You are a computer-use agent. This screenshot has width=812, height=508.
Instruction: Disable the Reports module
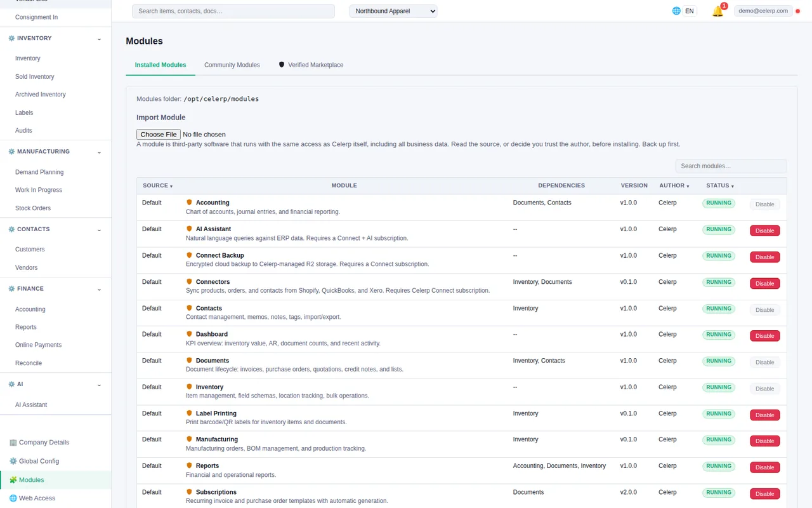[764, 467]
